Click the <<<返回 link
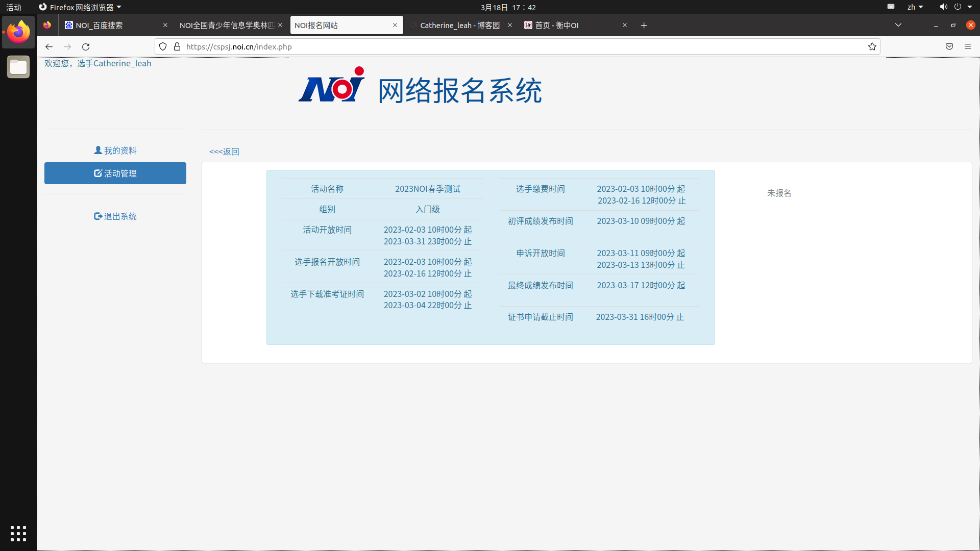This screenshot has height=551, width=980. tap(224, 152)
